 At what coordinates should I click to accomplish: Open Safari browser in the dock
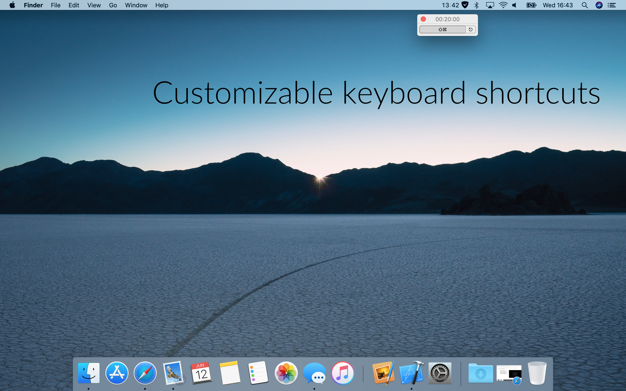click(145, 373)
